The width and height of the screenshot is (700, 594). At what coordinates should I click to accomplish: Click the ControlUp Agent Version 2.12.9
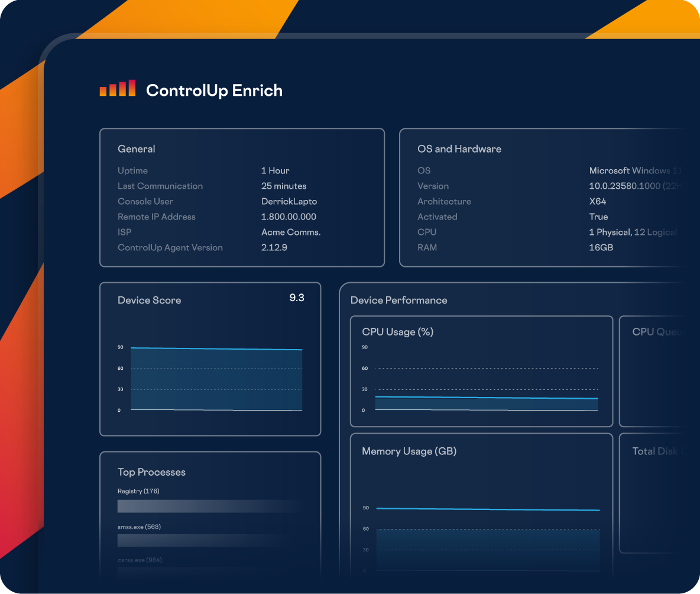tap(274, 248)
